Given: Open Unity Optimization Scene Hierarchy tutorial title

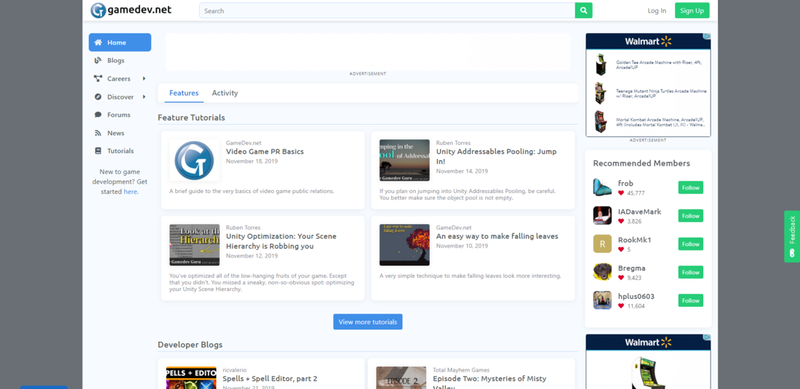Looking at the screenshot, I should coord(281,241).
